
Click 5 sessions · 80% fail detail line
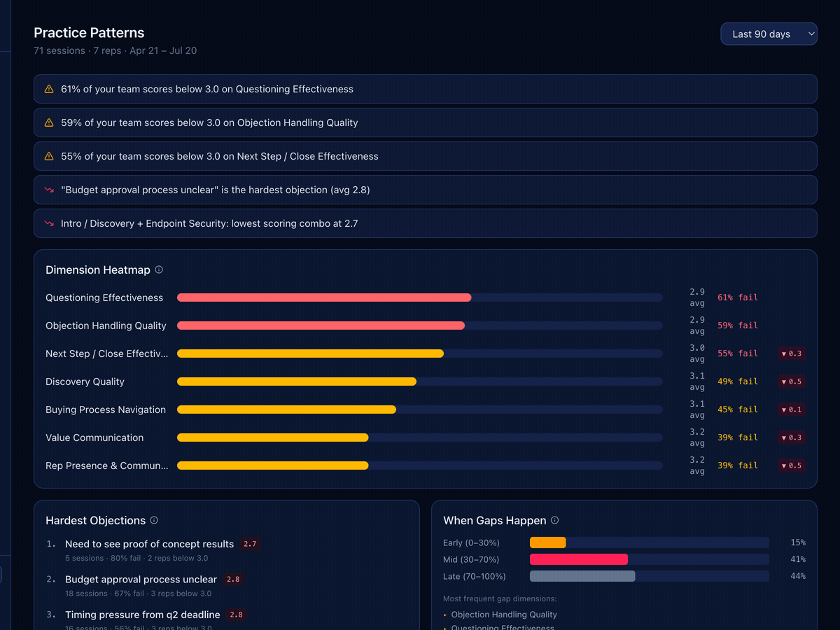136,558
